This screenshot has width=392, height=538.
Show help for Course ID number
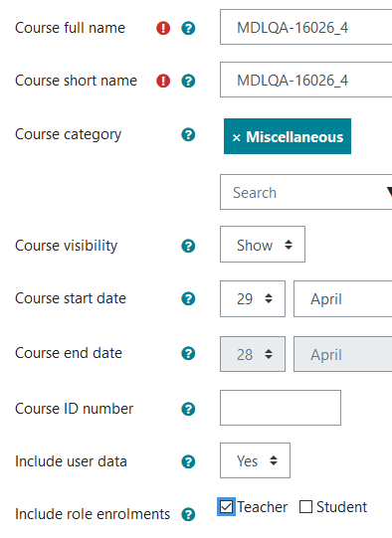tap(188, 409)
